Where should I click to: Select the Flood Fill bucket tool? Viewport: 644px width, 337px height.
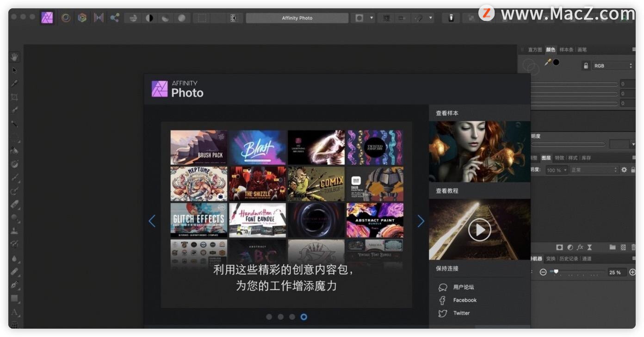tap(15, 151)
